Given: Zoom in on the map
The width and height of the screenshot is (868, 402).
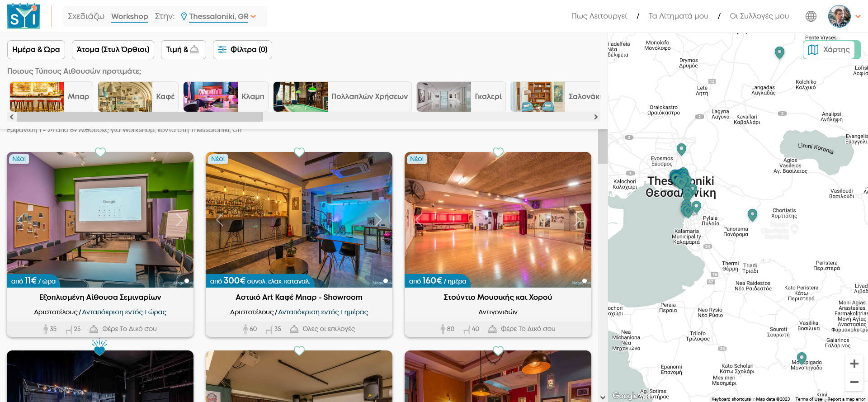Looking at the screenshot, I should (854, 364).
